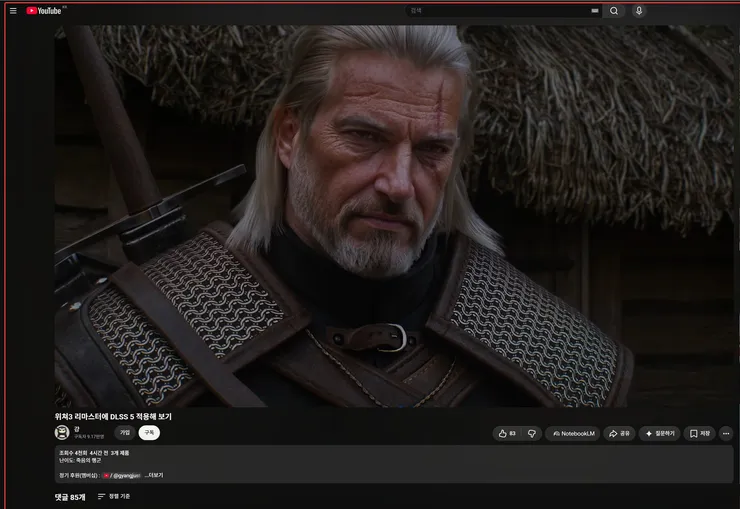Viewport: 740px width, 509px height.
Task: Click the white 구독 subscribe button
Action: (149, 433)
